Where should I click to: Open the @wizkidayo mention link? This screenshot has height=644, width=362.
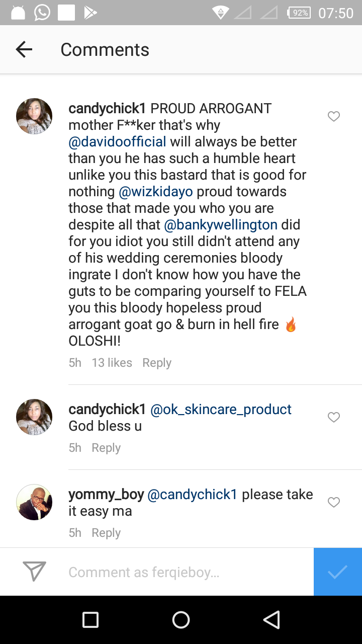point(160,192)
